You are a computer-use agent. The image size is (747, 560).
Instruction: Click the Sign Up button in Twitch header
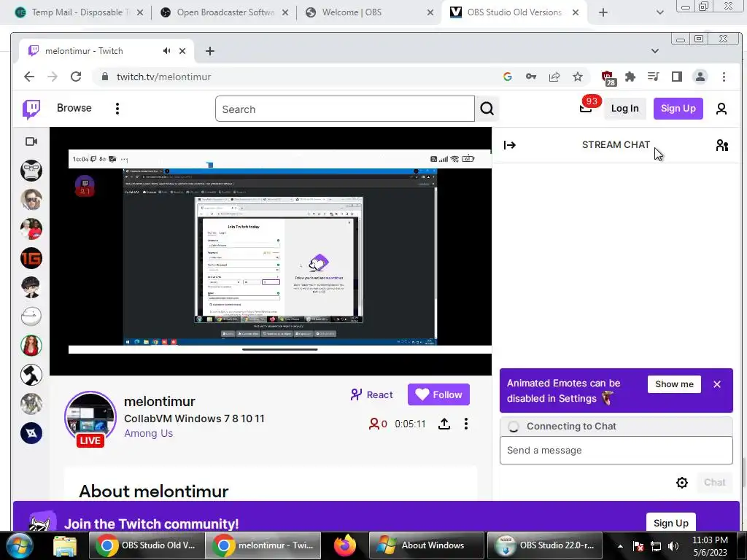coord(678,109)
